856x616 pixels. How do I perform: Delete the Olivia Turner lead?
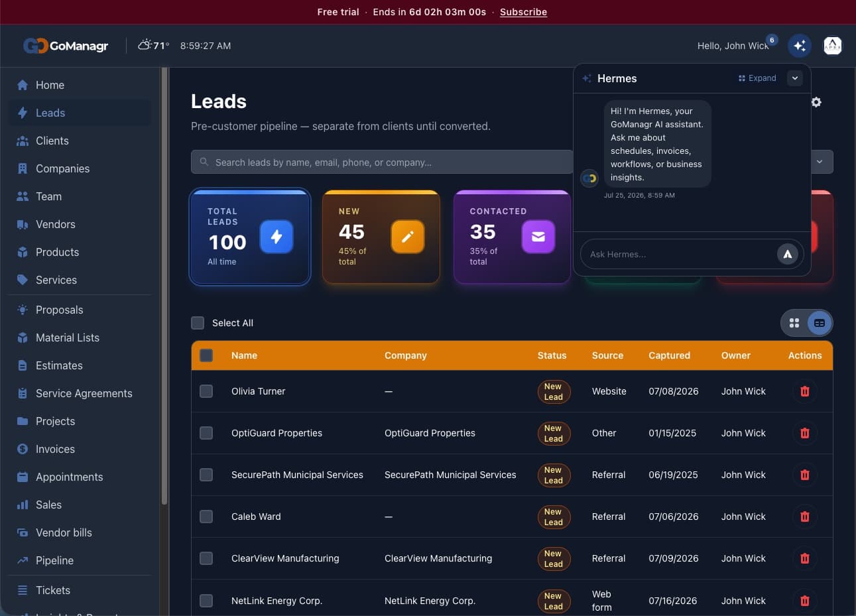805,391
